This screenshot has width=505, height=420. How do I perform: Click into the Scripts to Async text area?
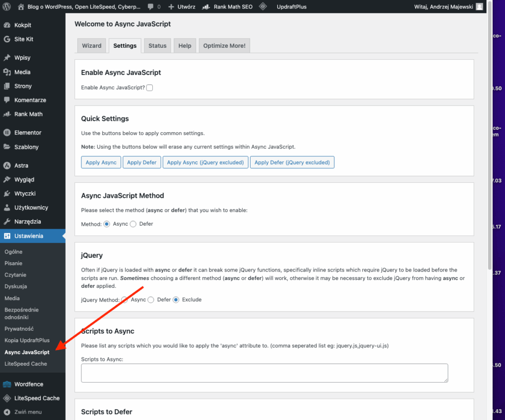coord(264,373)
